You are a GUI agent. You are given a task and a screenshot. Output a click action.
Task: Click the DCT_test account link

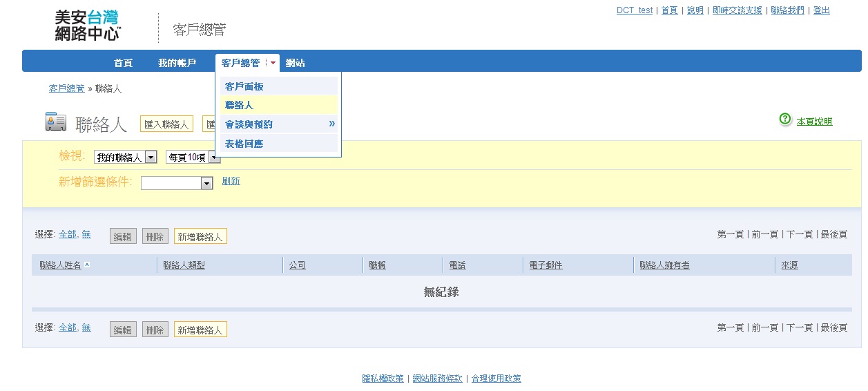(x=635, y=10)
